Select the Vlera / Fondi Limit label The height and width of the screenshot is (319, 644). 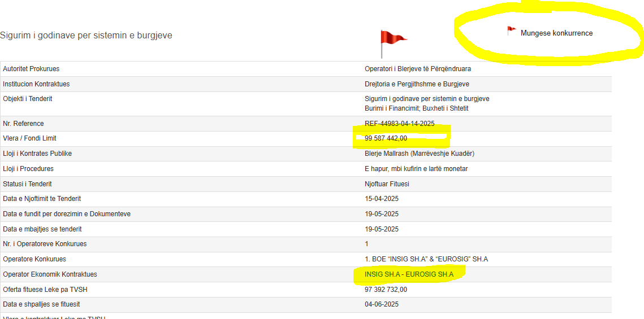click(x=29, y=138)
